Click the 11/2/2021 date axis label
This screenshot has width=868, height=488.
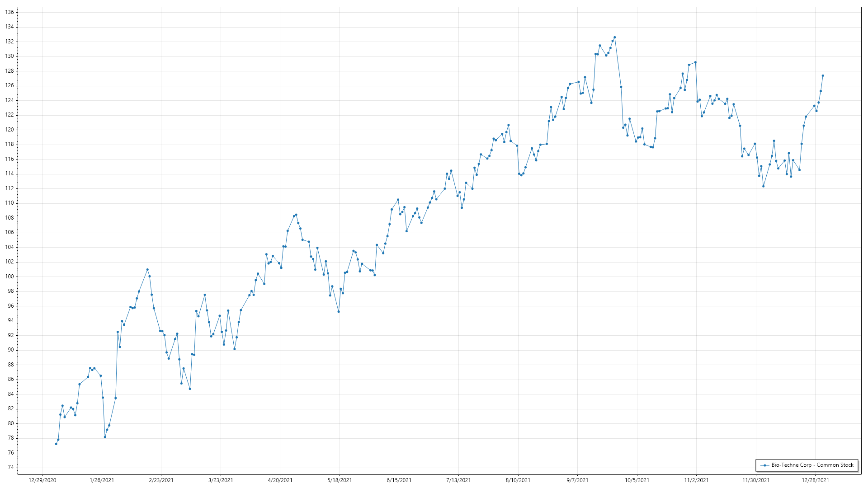point(696,480)
